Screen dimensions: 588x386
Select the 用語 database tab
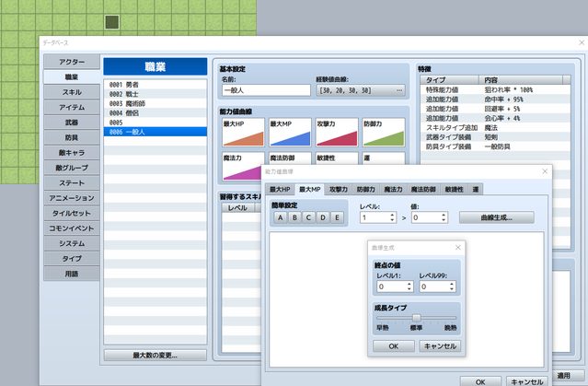[x=72, y=274]
